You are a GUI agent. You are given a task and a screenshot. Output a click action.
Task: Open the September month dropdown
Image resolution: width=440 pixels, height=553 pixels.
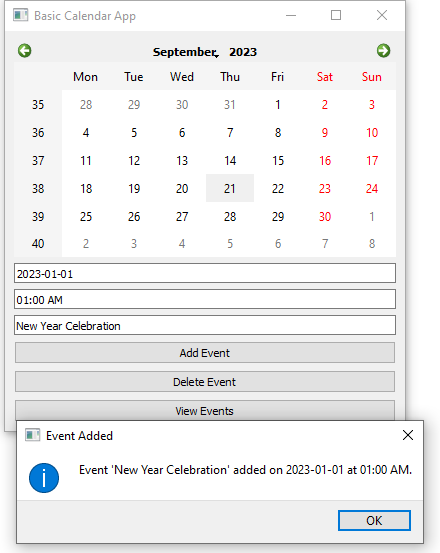point(186,52)
